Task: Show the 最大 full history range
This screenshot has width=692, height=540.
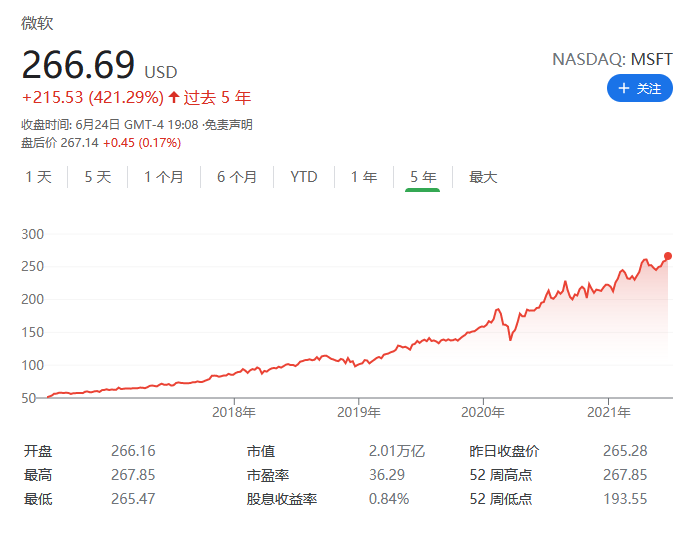Action: (483, 177)
